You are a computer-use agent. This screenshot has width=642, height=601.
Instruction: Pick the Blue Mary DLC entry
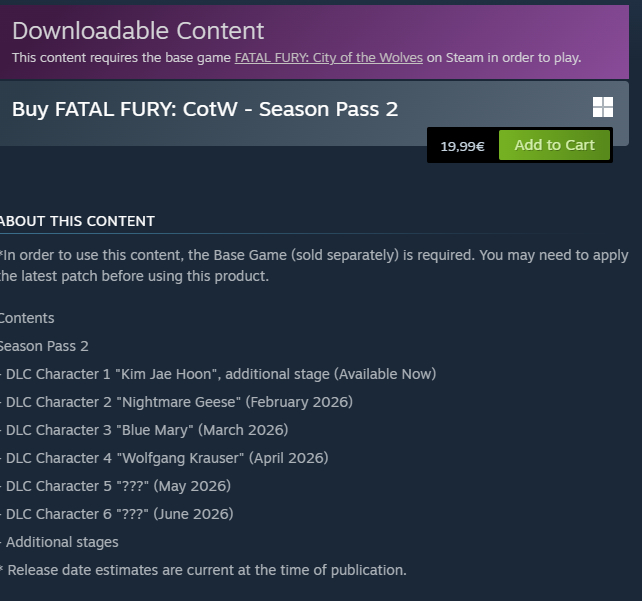pyautogui.click(x=146, y=430)
